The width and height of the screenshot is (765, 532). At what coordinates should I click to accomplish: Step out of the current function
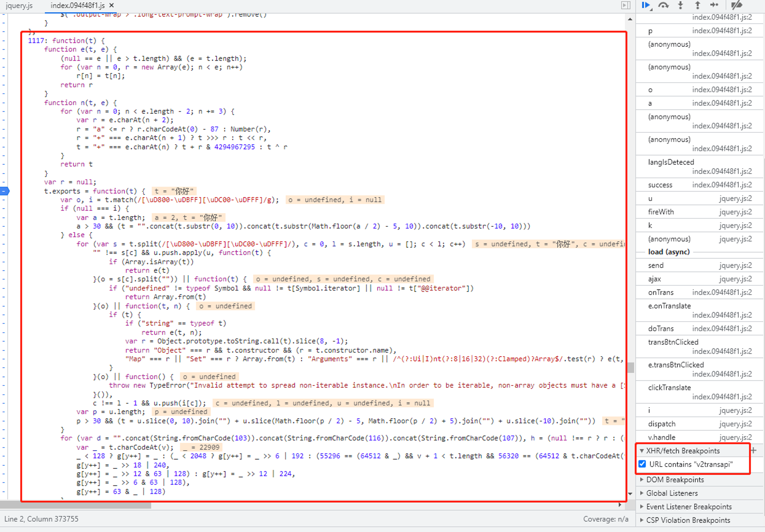point(697,5)
